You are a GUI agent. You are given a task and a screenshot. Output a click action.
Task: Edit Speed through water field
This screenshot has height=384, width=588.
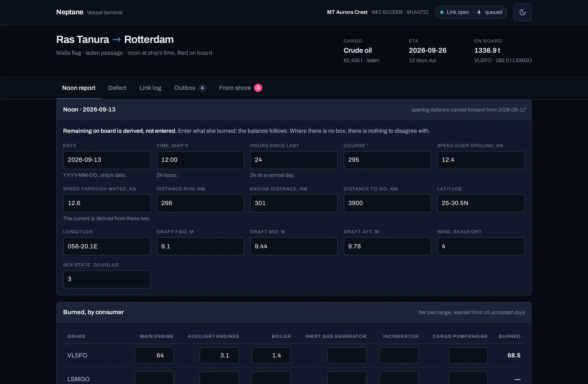107,203
